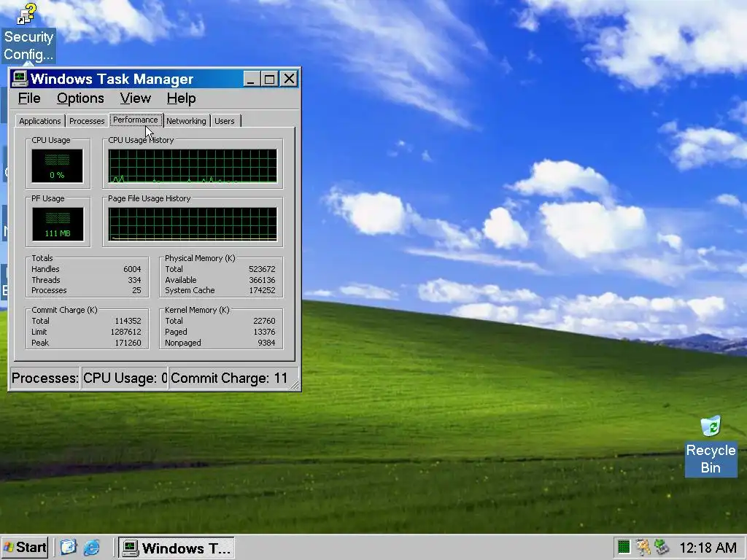
Task: Maximize the Windows Task Manager window
Action: [x=269, y=79]
